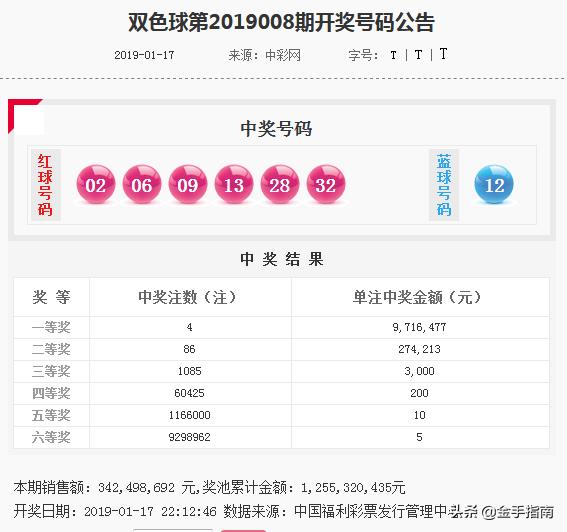Click red ball number 06

tap(142, 184)
